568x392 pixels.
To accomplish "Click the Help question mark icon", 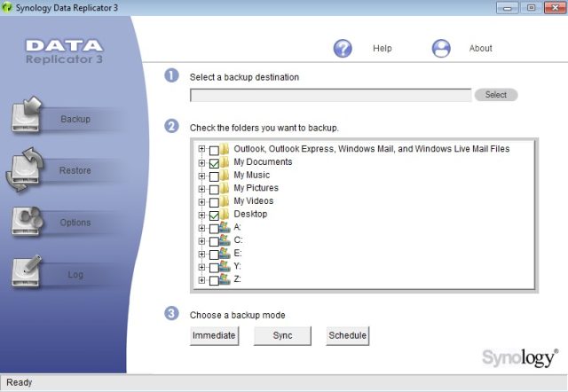I will (343, 48).
